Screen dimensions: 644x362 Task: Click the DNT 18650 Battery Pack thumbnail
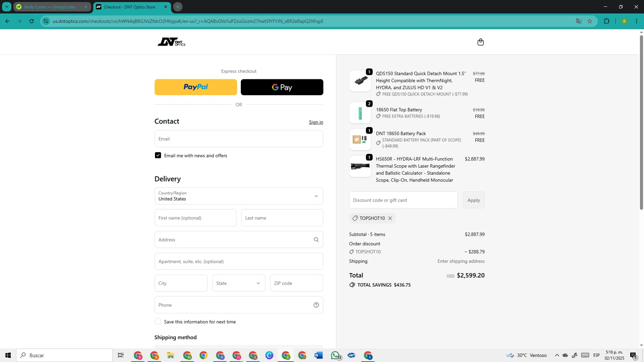[360, 139]
